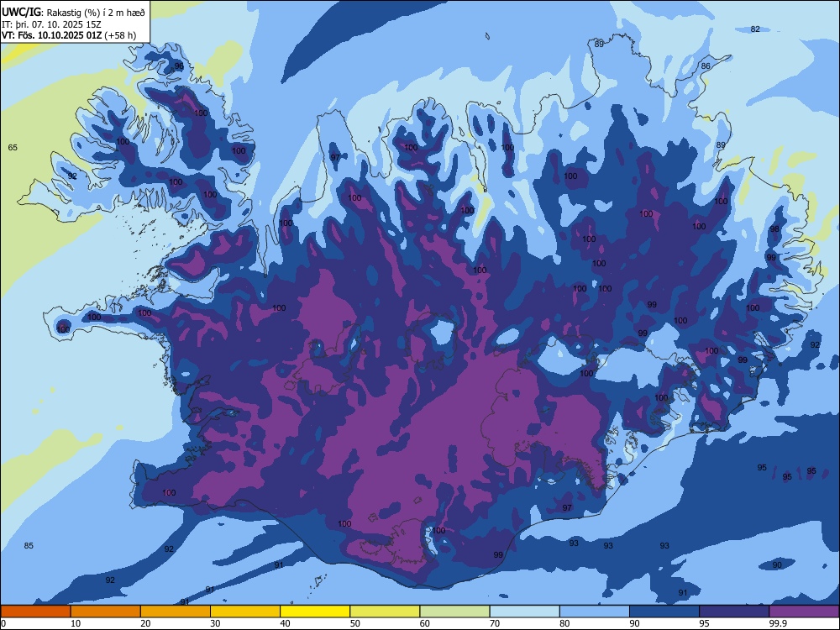This screenshot has height=630, width=840.
Task: Select the dark blue 90–95 legend swatch
Action: point(664,612)
